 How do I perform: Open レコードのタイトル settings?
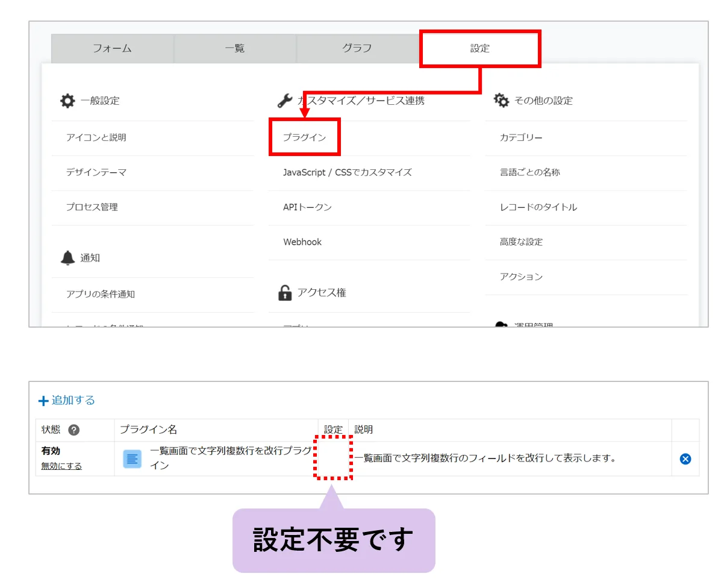pos(538,207)
